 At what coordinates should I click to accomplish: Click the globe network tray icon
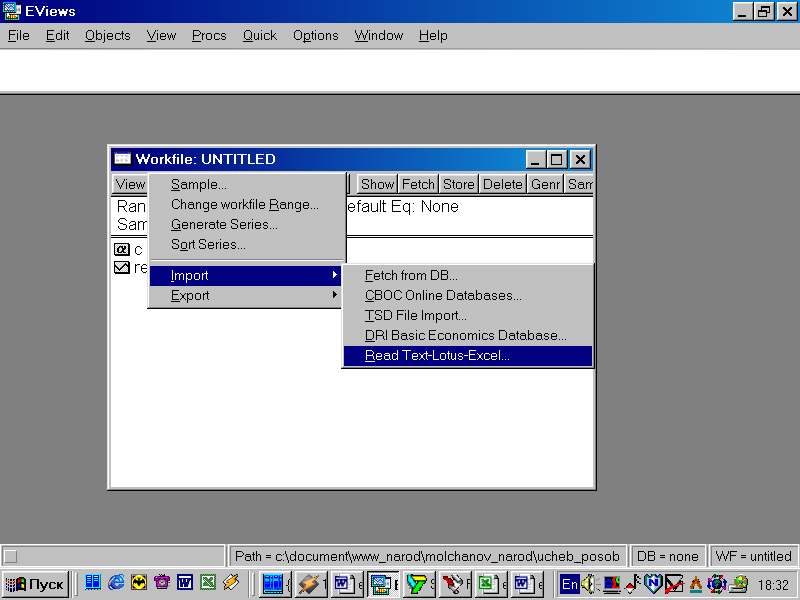point(716,585)
